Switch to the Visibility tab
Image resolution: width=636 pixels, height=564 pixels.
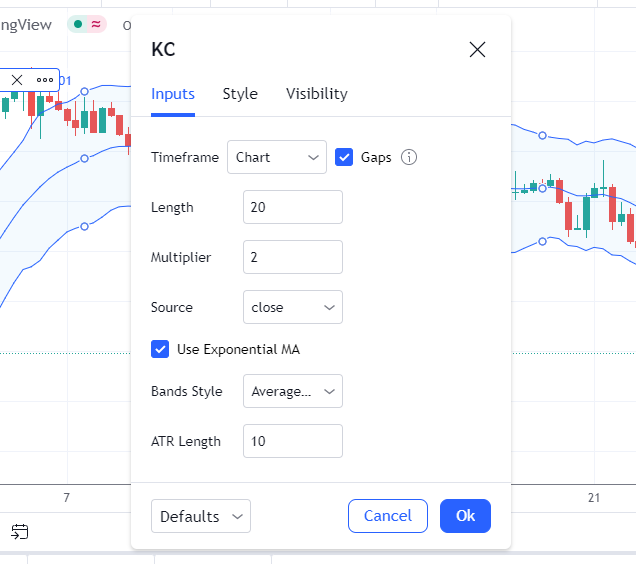tap(317, 94)
